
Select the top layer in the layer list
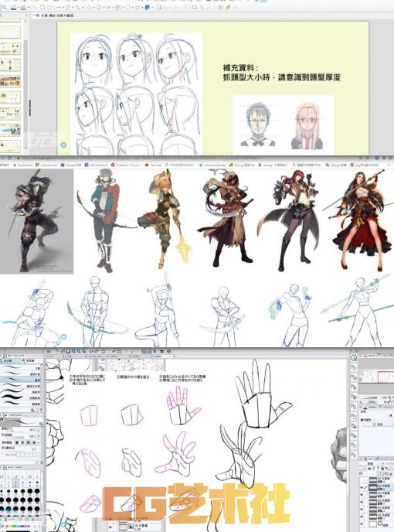point(377,480)
